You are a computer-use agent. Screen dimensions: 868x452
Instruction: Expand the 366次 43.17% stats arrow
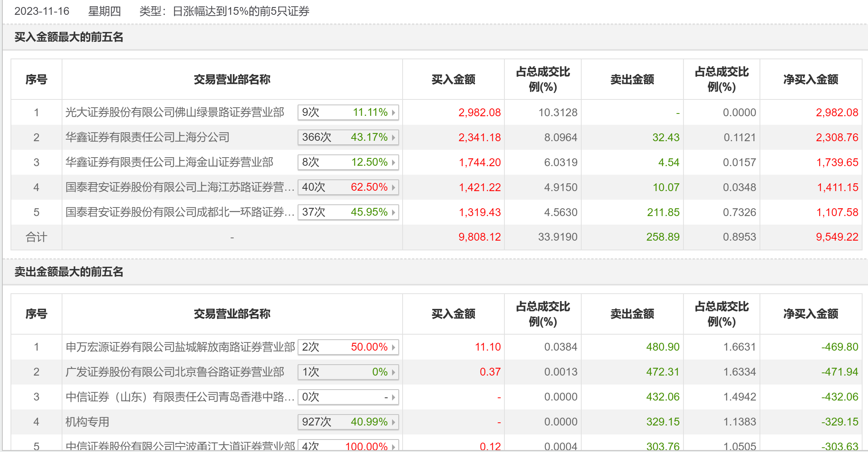tap(393, 138)
